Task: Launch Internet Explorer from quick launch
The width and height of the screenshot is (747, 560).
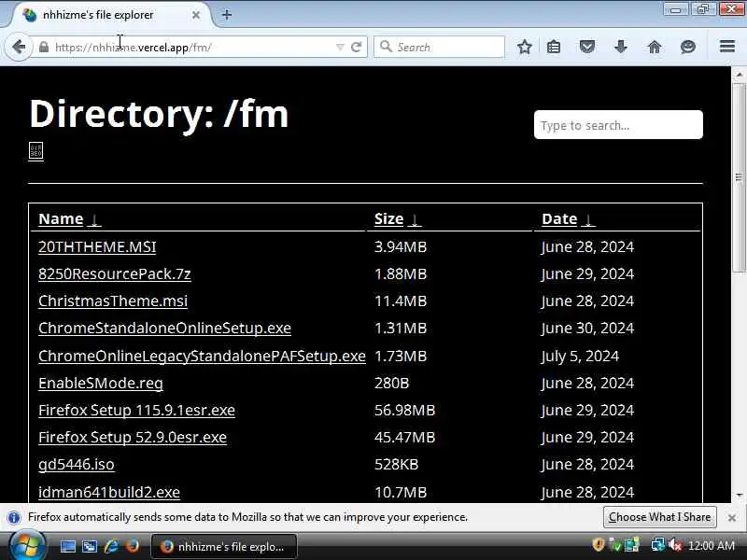Action: pyautogui.click(x=111, y=546)
